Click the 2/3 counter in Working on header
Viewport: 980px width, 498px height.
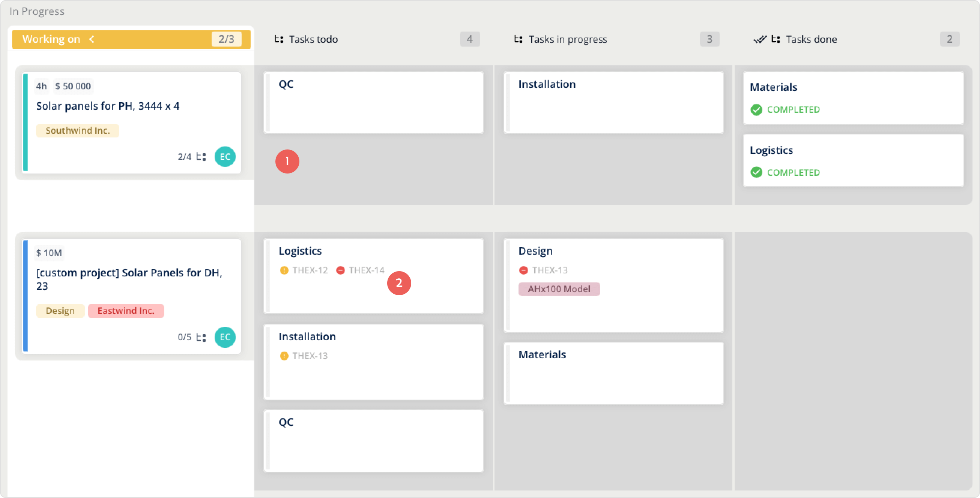click(226, 39)
